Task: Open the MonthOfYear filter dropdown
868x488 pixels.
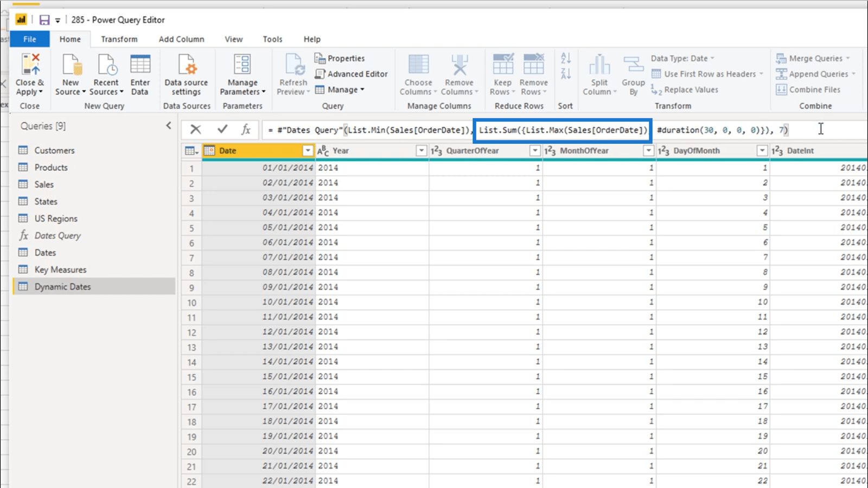Action: pyautogui.click(x=648, y=151)
